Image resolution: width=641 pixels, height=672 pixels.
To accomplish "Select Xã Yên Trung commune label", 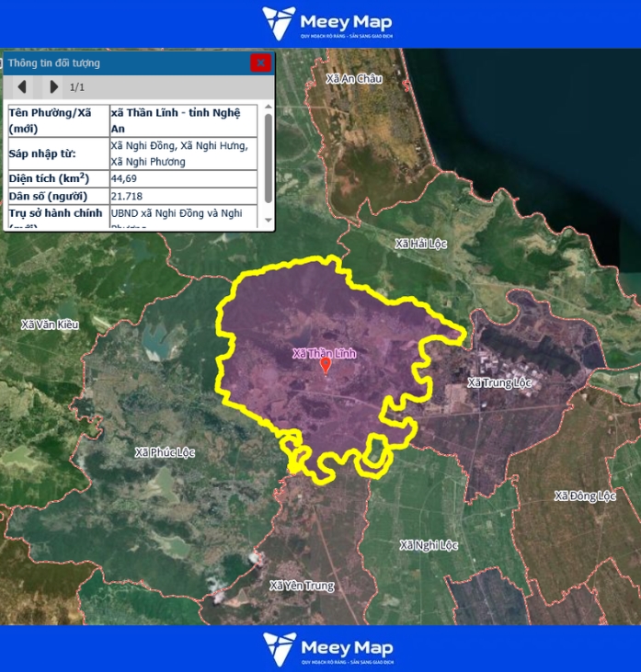I will click(x=302, y=586).
